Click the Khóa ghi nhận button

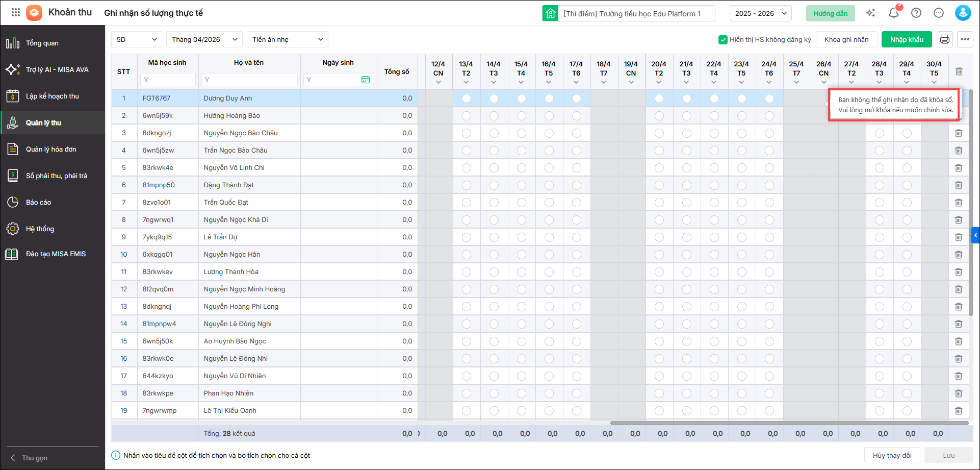click(846, 39)
